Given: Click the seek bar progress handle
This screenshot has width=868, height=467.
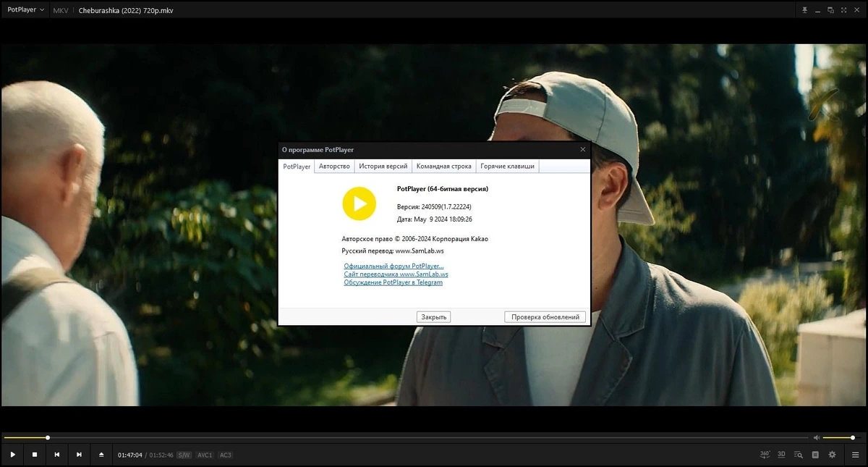Looking at the screenshot, I should [48, 437].
